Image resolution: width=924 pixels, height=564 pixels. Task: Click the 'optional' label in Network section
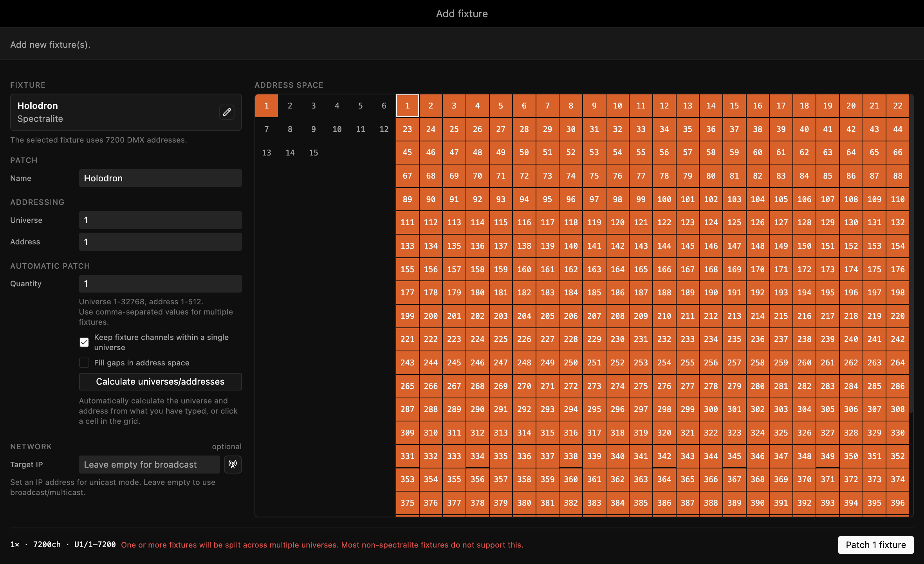(227, 446)
